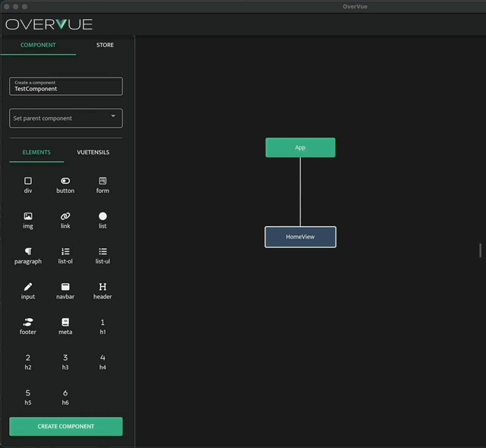Focus the Create a component name field

pyautogui.click(x=66, y=87)
